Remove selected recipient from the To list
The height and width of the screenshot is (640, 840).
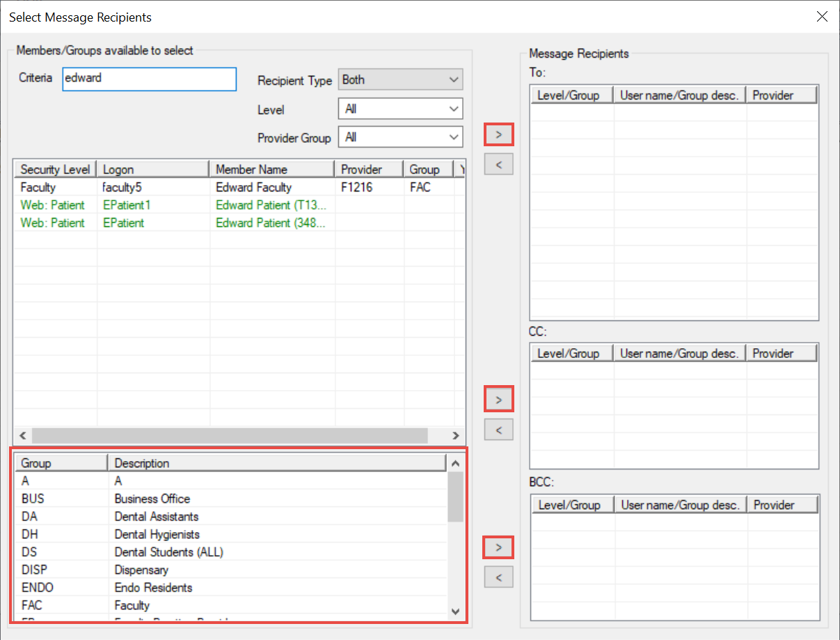click(498, 164)
